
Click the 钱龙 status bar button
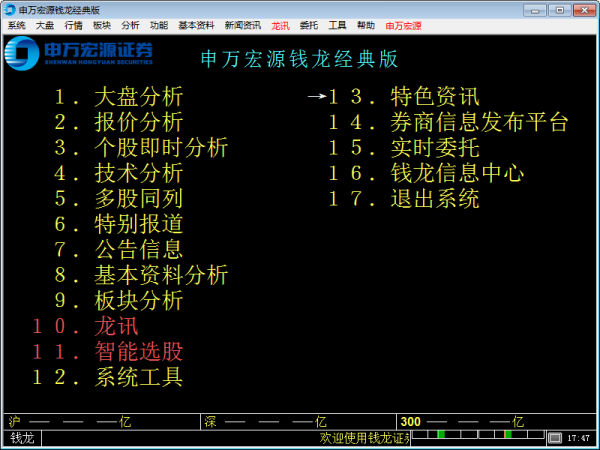(22, 438)
